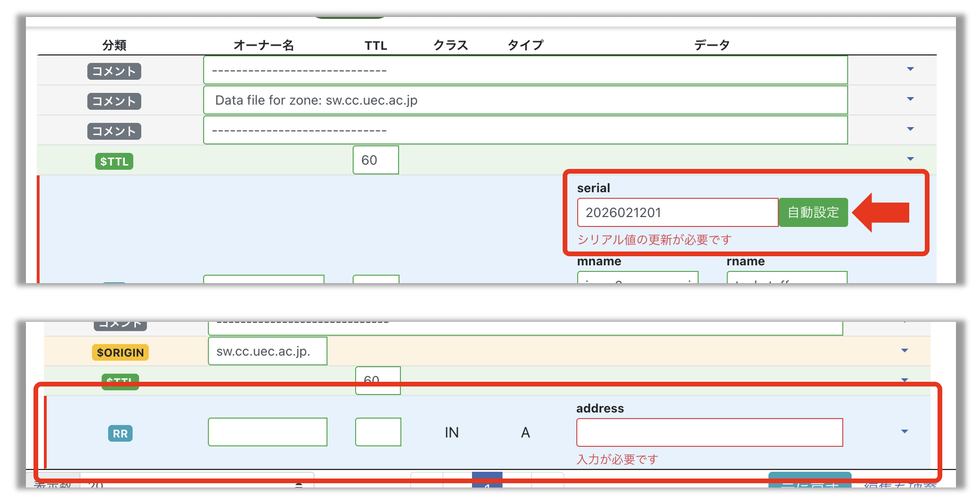Click the empty address input field
Screen dimensions: 980x504
pyautogui.click(x=709, y=432)
